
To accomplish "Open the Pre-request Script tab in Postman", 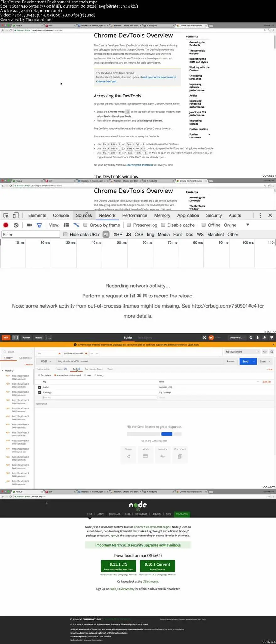I will point(94,369).
